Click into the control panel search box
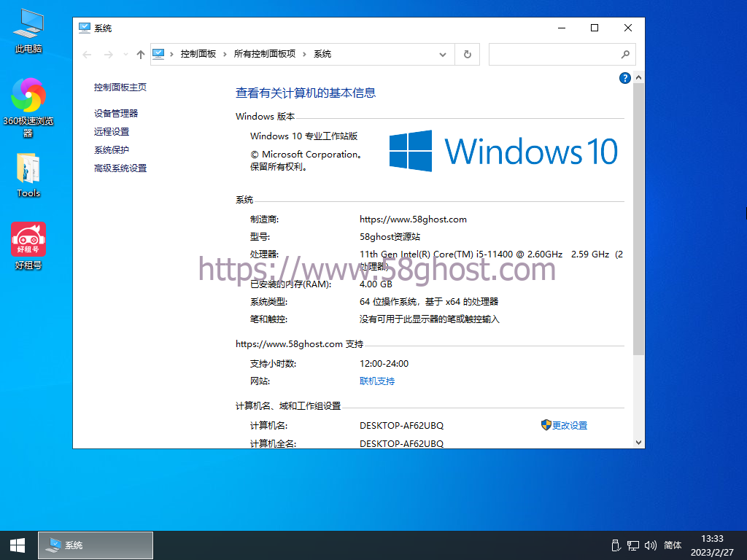The height and width of the screenshot is (560, 747). (562, 54)
